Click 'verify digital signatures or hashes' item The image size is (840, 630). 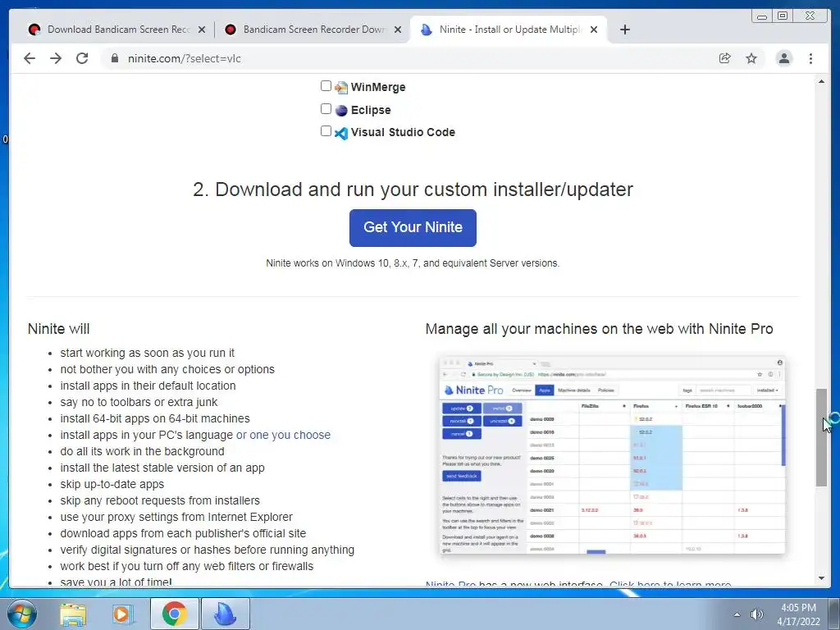click(207, 550)
